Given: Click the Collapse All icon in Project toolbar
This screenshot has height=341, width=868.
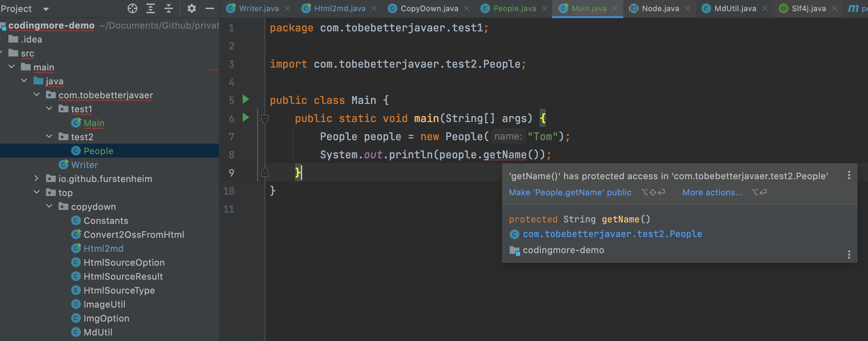Looking at the screenshot, I should pyautogui.click(x=169, y=8).
